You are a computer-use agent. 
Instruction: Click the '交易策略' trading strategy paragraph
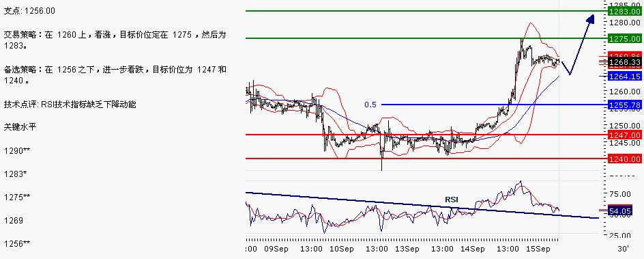[115, 40]
